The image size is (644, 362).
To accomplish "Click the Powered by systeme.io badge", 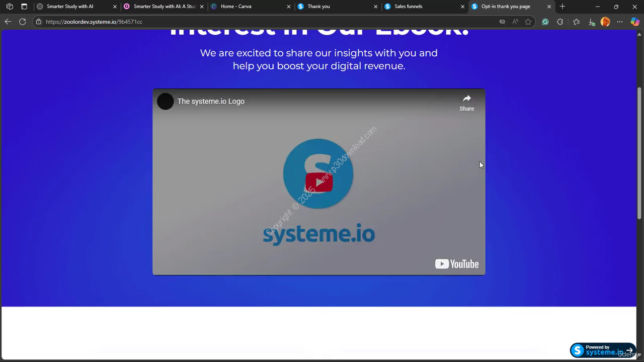I will pos(603,350).
